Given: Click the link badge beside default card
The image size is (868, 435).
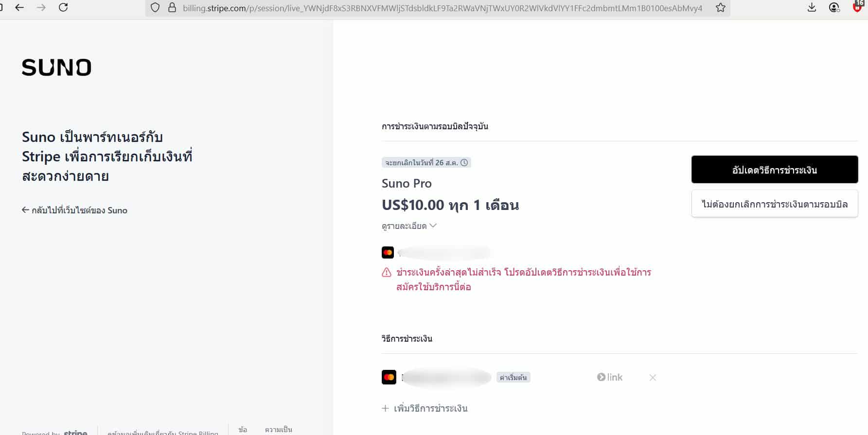Looking at the screenshot, I should [x=610, y=377].
